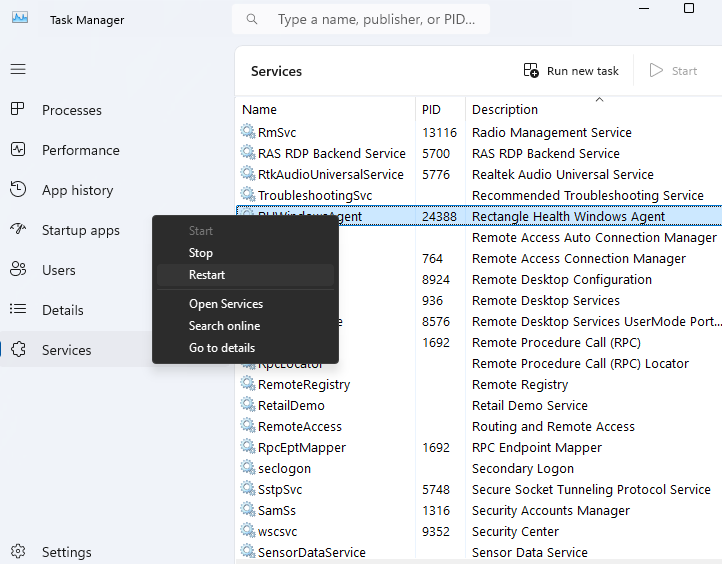Screen dimensions: 722x564
Task: Click the SamSs gear icon
Action: pos(248,510)
